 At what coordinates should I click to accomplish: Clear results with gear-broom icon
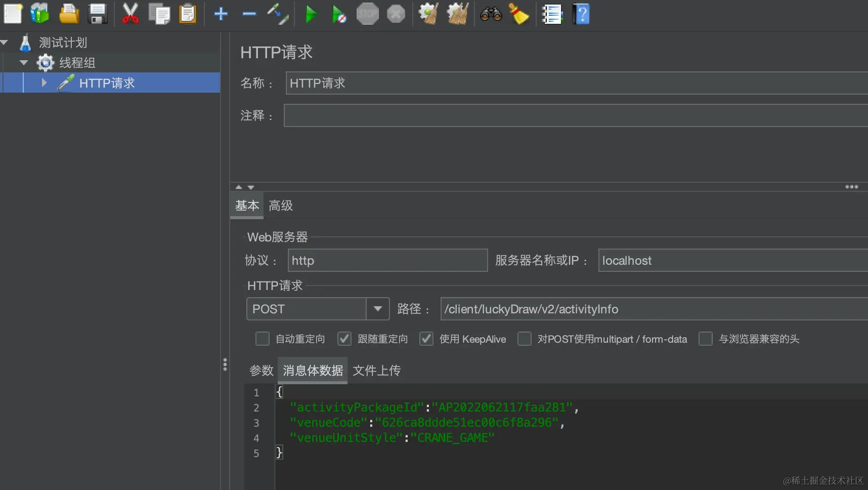click(428, 14)
